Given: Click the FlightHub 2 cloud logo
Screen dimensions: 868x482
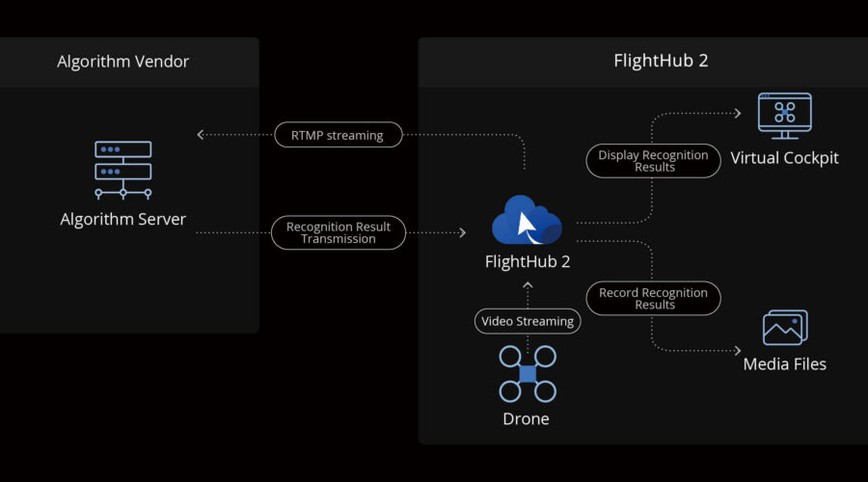Looking at the screenshot, I should tap(527, 221).
